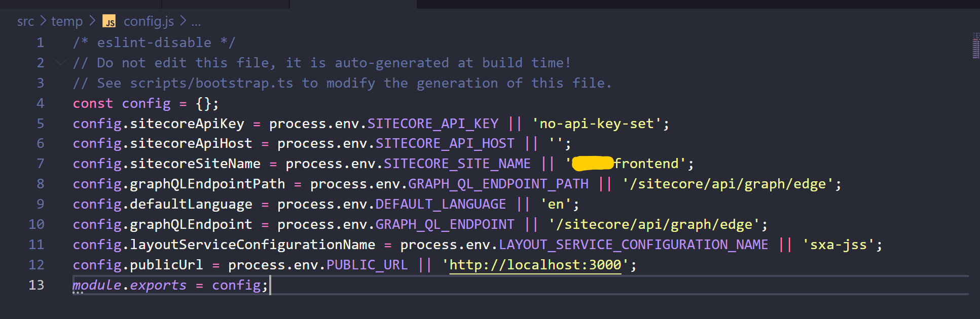Click the 'frontend' string on line 7
The image size is (980, 319).
(x=646, y=164)
